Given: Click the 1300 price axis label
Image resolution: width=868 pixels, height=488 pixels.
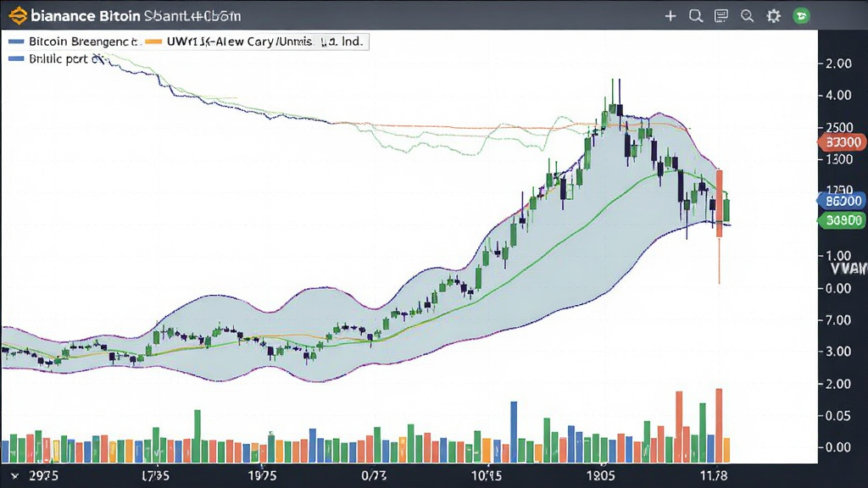Looking at the screenshot, I should (838, 159).
